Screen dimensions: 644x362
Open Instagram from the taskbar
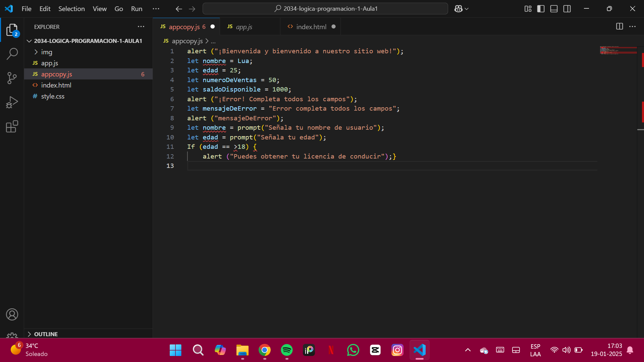coord(397,350)
